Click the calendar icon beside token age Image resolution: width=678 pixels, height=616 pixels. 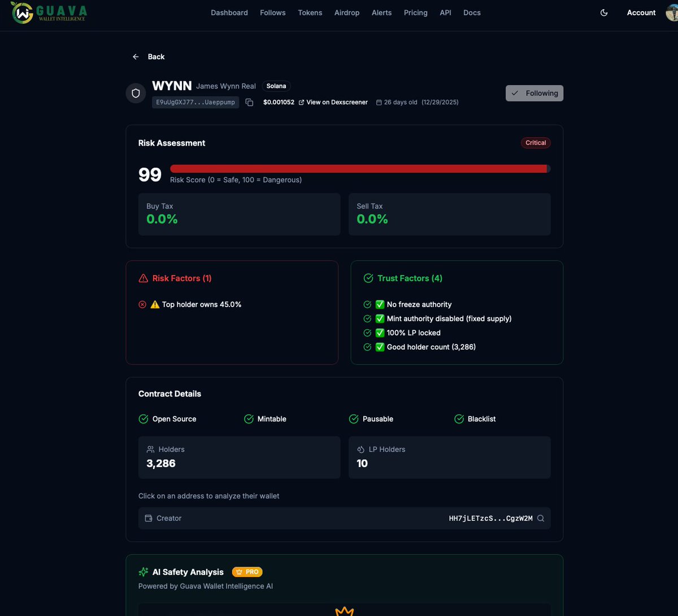(x=379, y=102)
